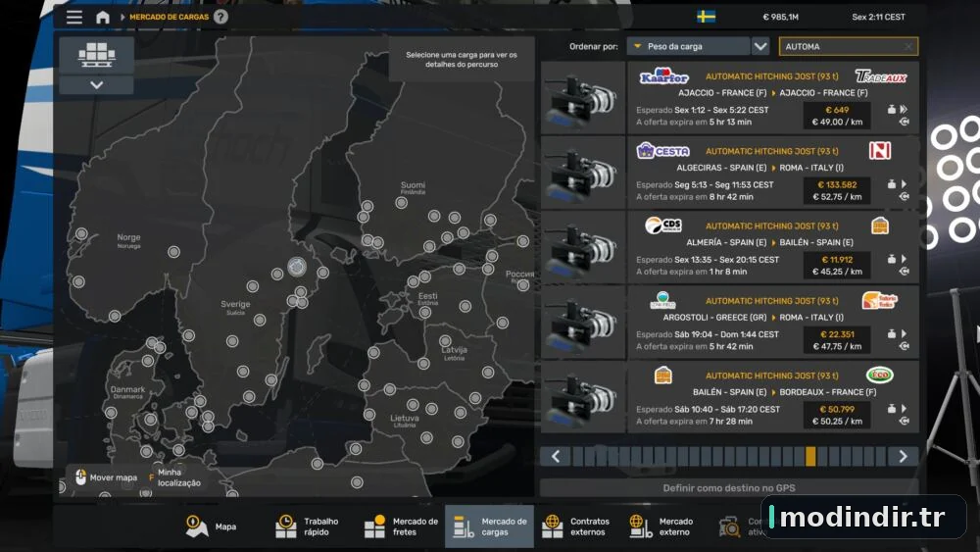This screenshot has height=552, width=980.
Task: Click the weight icon in the € 133.582 row
Action: tap(891, 184)
